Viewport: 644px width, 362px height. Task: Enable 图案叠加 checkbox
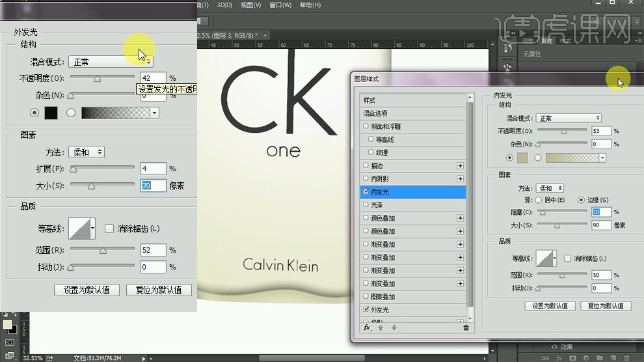point(366,296)
